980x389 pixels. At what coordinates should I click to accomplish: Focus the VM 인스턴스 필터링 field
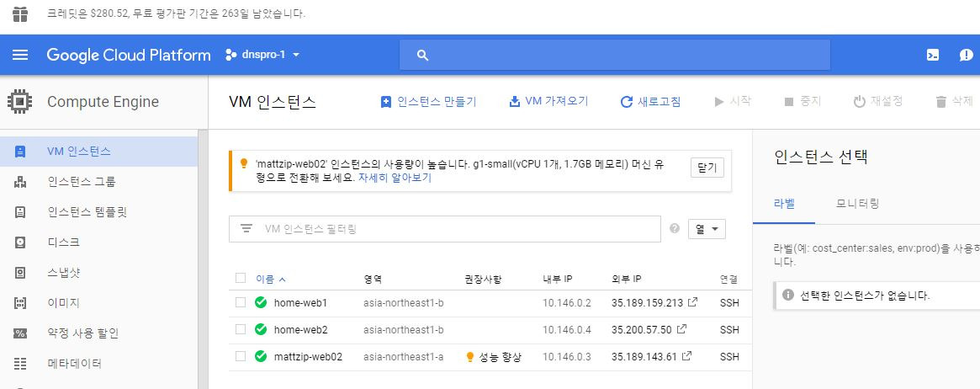coord(445,229)
